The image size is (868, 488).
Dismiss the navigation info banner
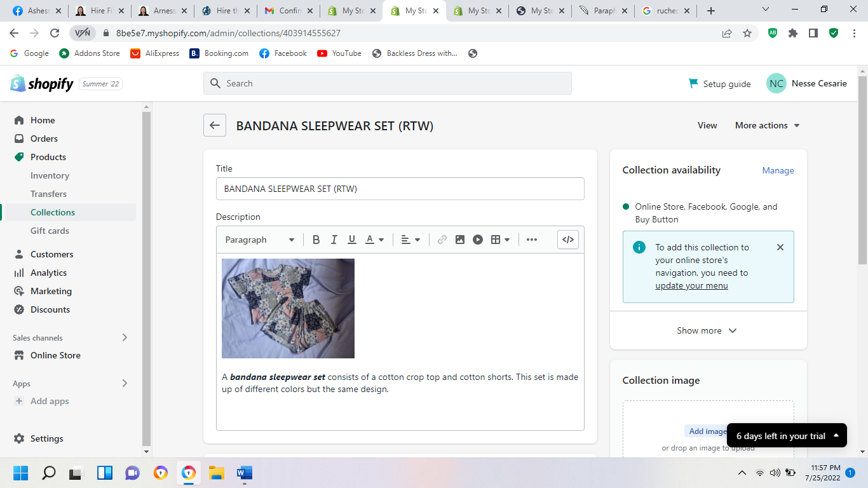(x=780, y=247)
